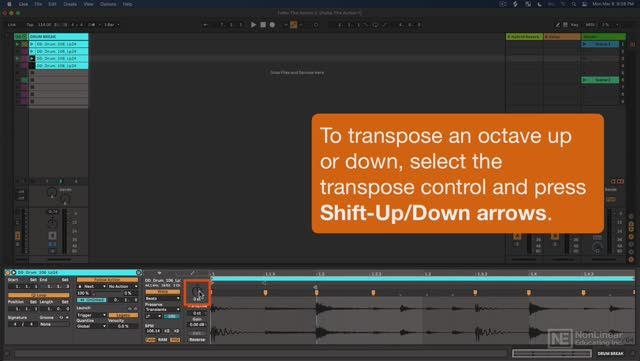Open the File menu
The height and width of the screenshot is (361, 640).
click(38, 4)
